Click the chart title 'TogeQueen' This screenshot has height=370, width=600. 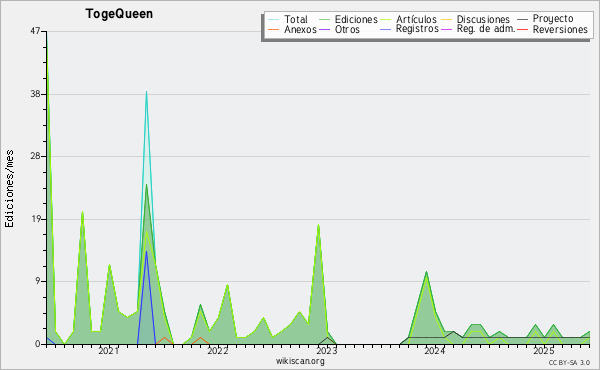(119, 14)
